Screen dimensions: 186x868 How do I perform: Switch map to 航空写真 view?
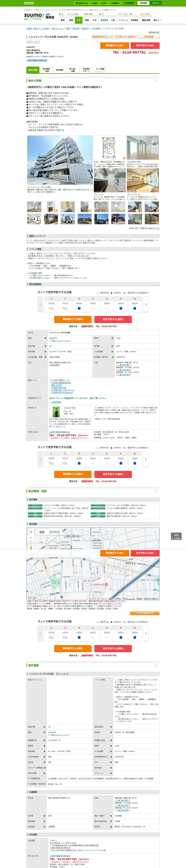pos(55,532)
